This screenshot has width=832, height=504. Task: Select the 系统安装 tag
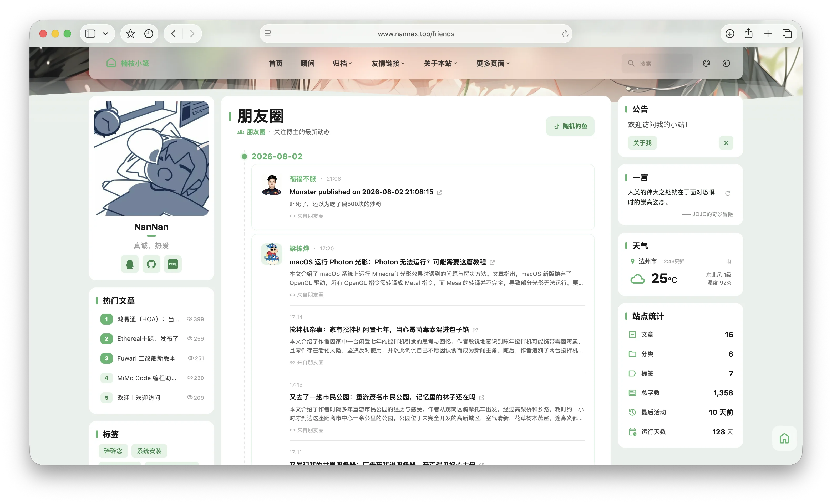[x=149, y=451]
